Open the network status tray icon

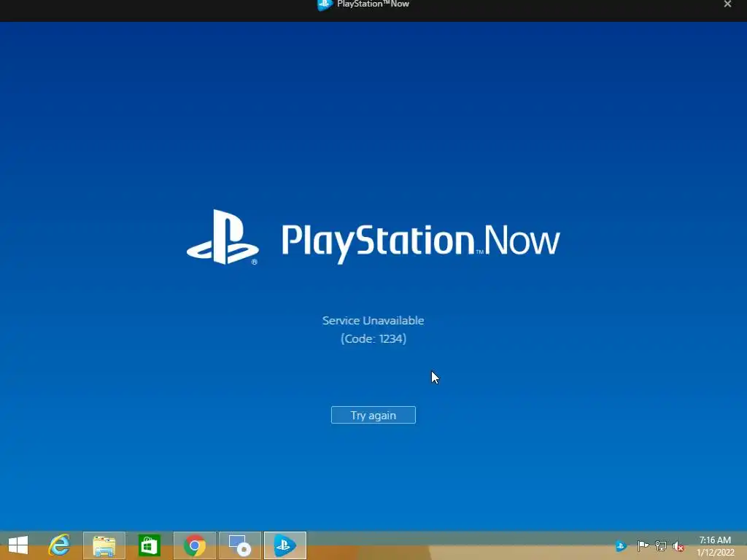click(661, 546)
